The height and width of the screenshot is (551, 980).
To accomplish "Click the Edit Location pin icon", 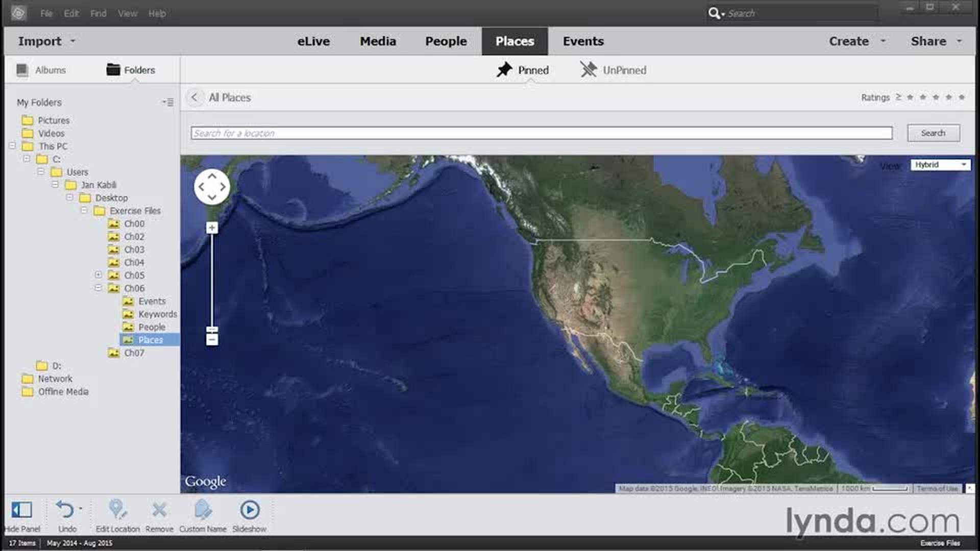I will pyautogui.click(x=117, y=510).
